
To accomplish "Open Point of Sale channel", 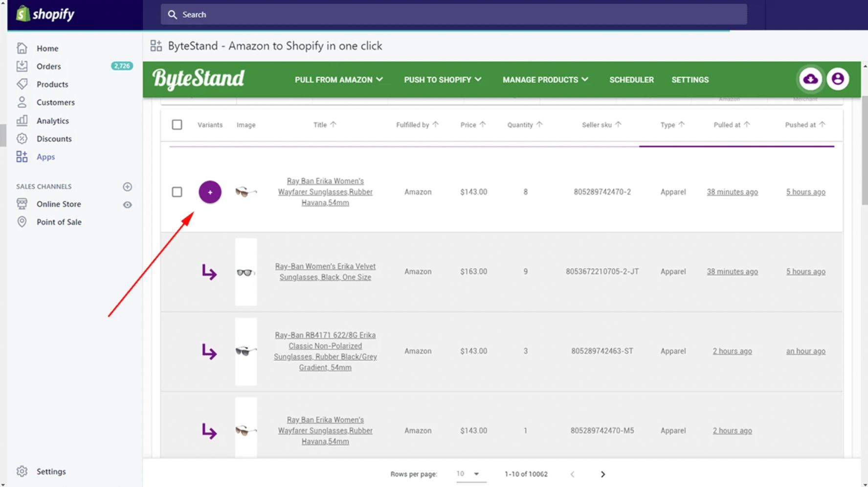I will click(59, 222).
